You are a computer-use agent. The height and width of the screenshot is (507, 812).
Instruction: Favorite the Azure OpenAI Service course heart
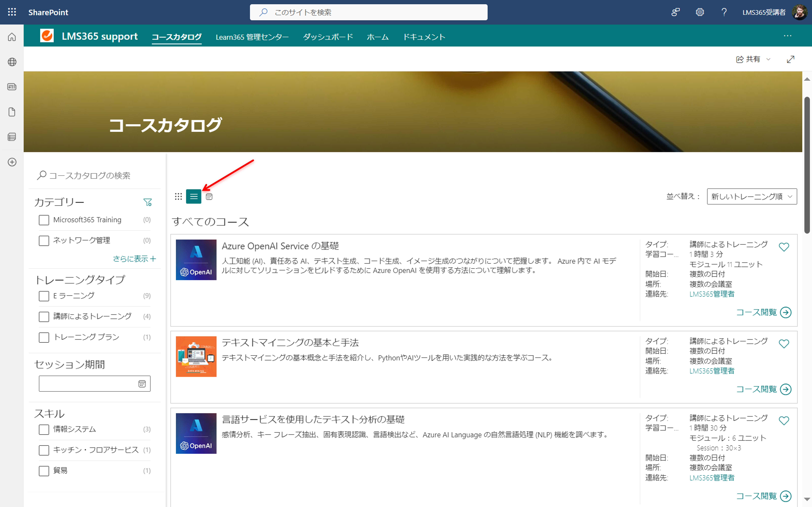(x=784, y=247)
